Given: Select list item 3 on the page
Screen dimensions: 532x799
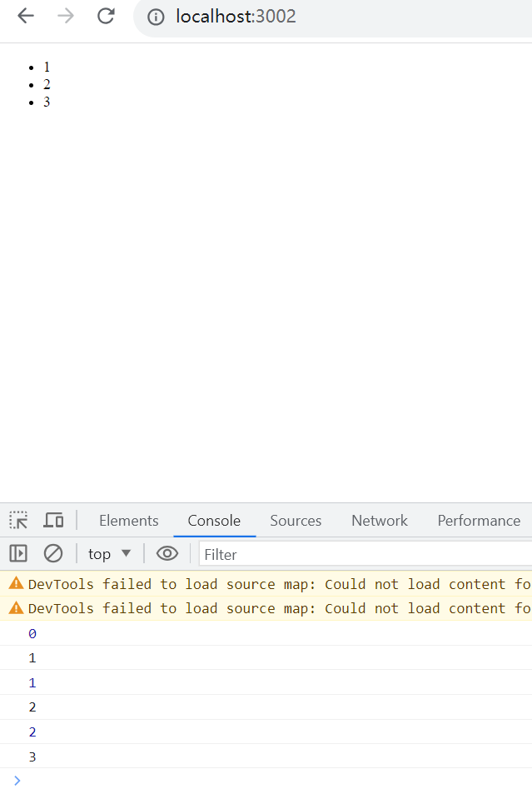Looking at the screenshot, I should pos(47,102).
